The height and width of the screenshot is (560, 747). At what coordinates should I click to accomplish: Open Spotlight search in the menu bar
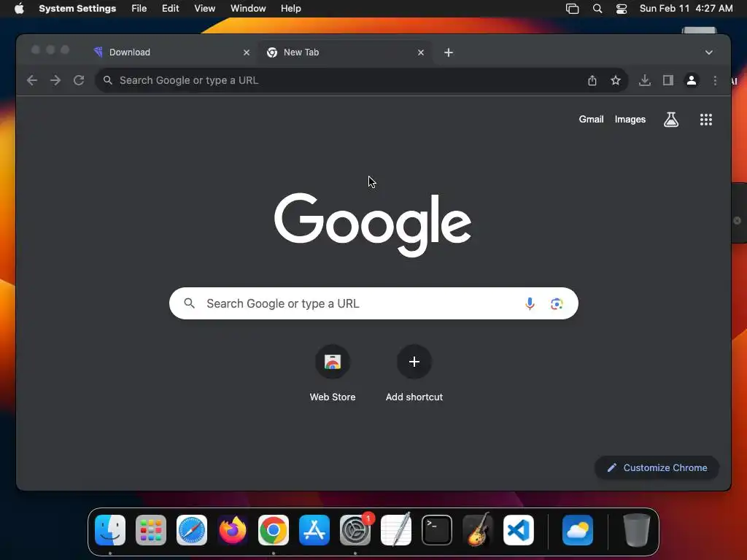click(x=597, y=9)
